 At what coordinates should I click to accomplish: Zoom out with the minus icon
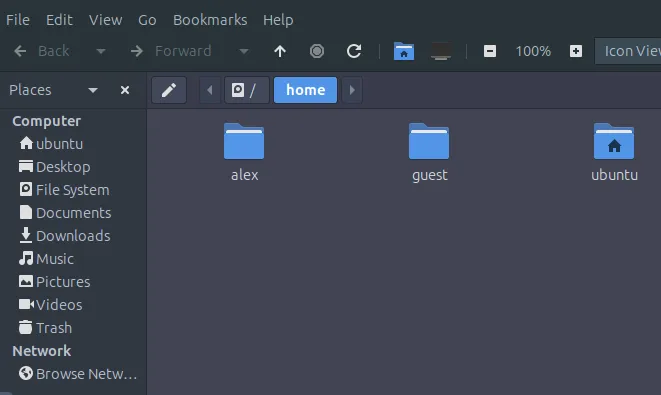tap(489, 51)
